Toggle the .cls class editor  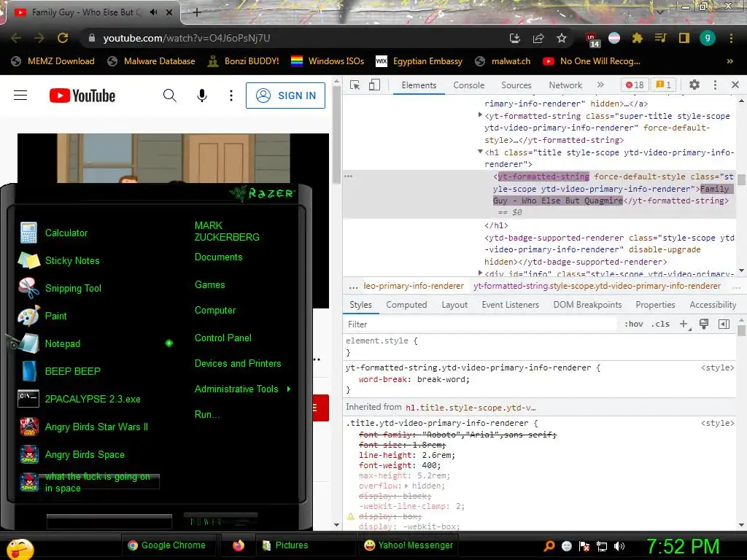[660, 324]
